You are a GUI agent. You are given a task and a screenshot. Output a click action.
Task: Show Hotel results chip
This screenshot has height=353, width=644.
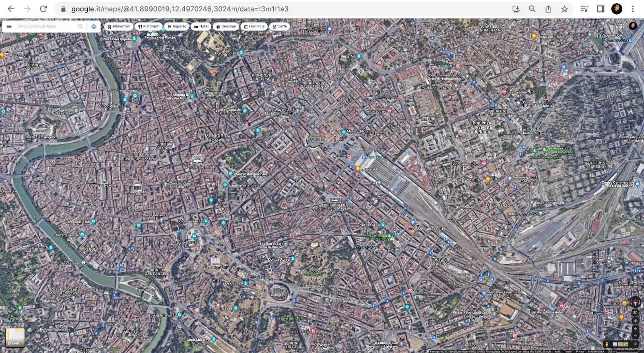pyautogui.click(x=201, y=27)
